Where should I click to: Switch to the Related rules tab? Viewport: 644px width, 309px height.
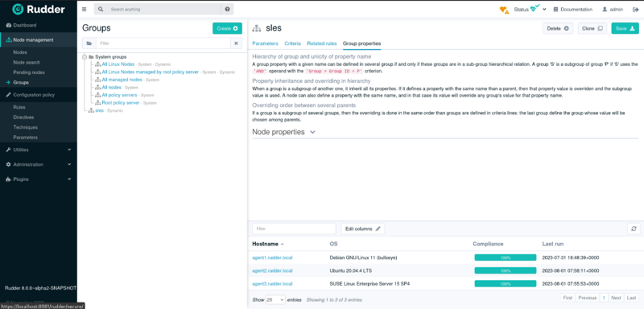coord(322,43)
